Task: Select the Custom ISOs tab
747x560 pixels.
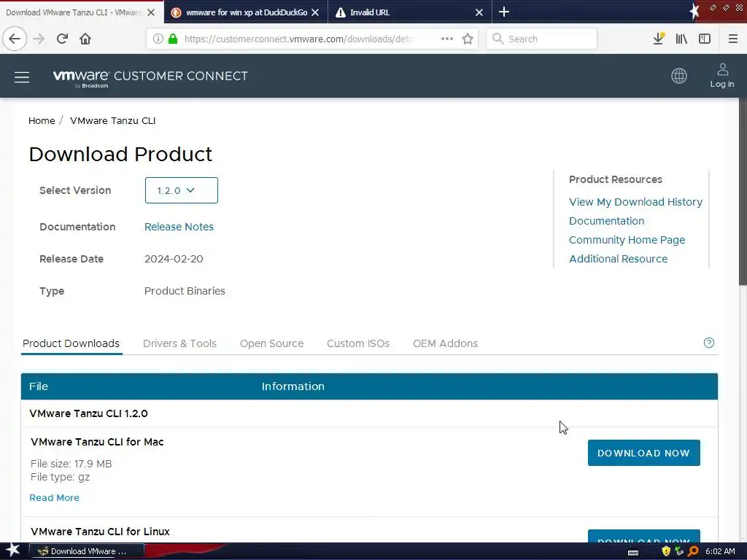Action: pyautogui.click(x=358, y=343)
